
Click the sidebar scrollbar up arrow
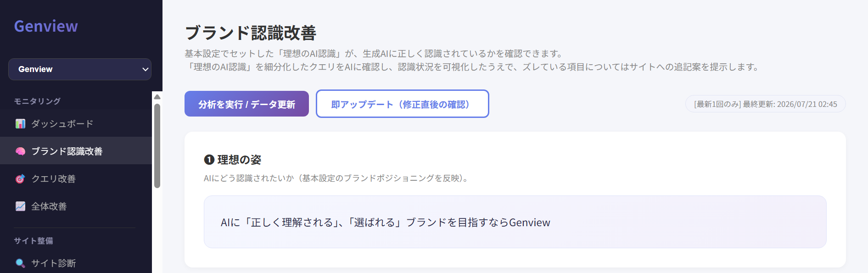tap(157, 97)
